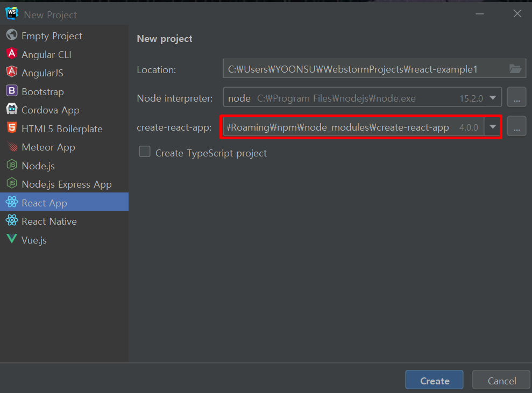Expand the create-react-app dropdown arrow
The width and height of the screenshot is (532, 393).
[493, 127]
